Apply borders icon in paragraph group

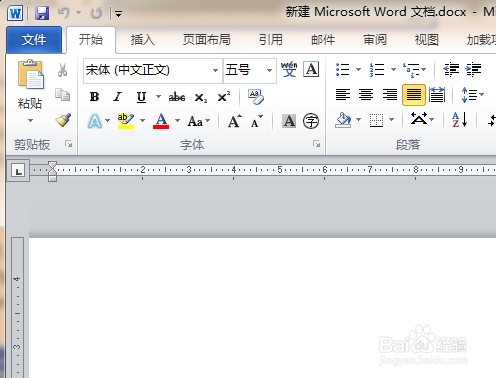376,120
